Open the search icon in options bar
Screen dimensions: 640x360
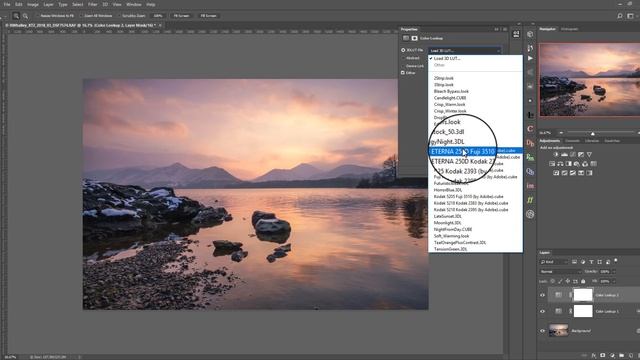click(620, 16)
